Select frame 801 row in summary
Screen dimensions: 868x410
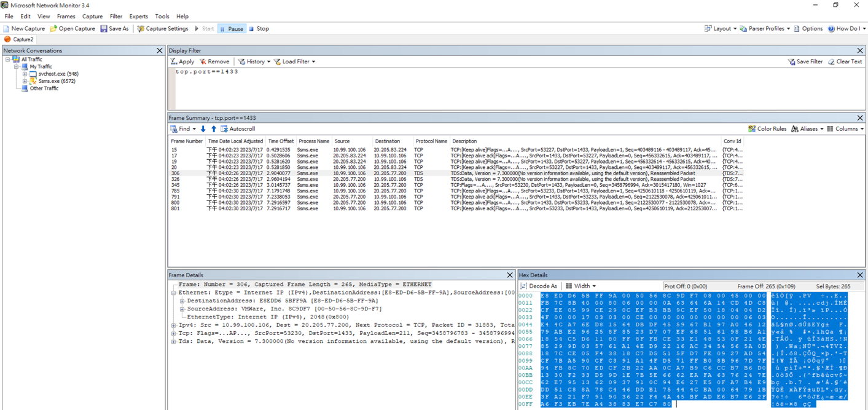point(456,209)
